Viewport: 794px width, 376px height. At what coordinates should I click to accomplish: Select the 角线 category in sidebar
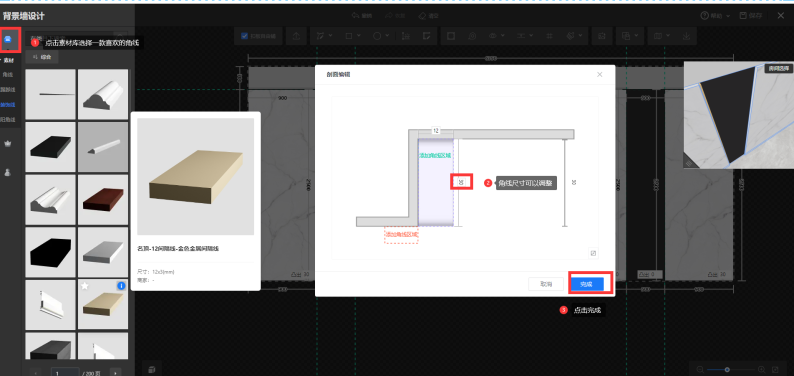pyautogui.click(x=8, y=74)
